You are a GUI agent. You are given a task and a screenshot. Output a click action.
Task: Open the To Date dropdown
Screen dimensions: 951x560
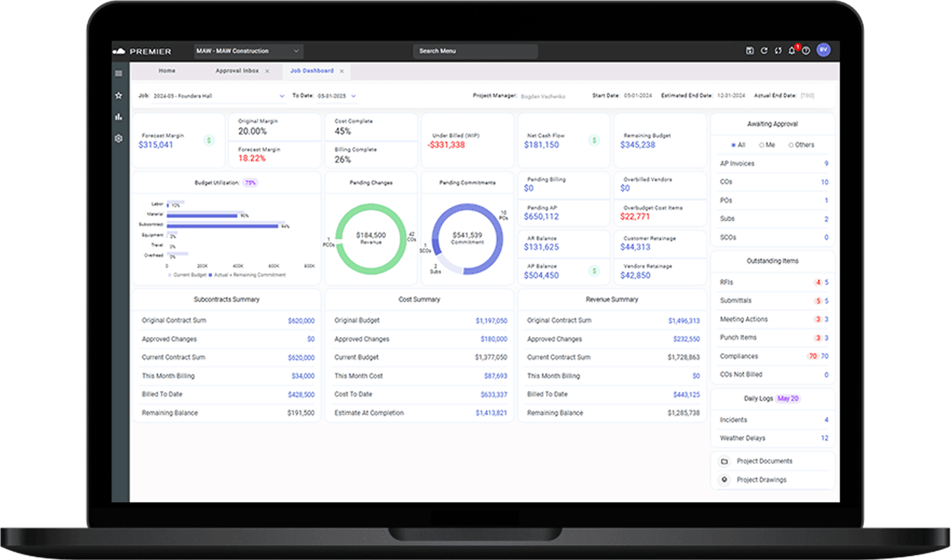tap(353, 96)
